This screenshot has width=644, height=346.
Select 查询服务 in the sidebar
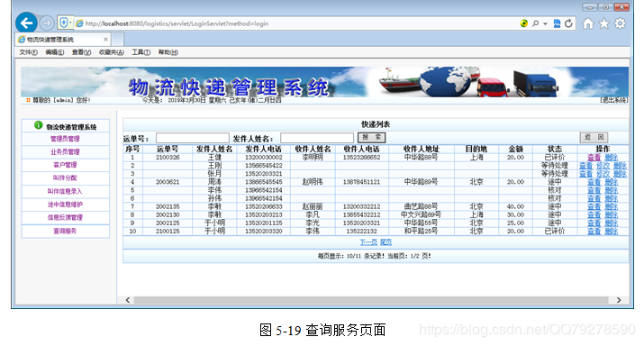[x=66, y=231]
